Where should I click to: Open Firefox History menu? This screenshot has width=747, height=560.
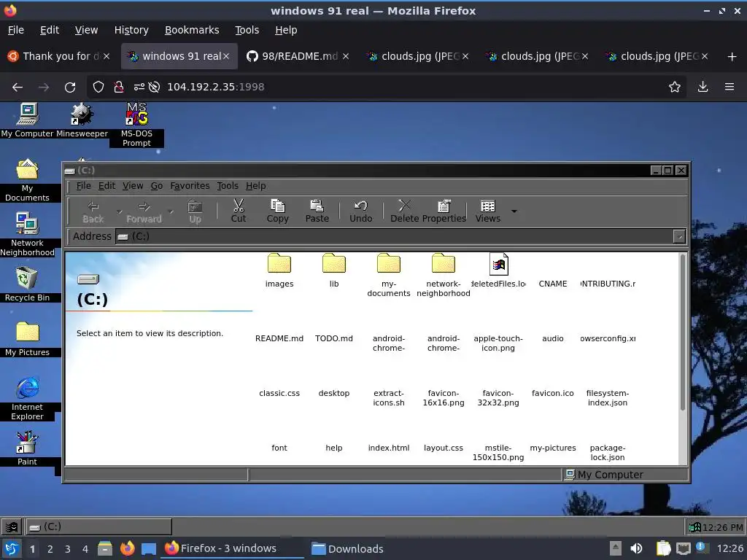131,30
